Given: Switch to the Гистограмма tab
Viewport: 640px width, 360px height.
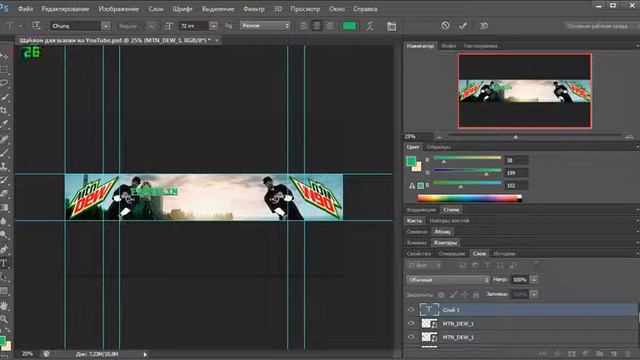Looking at the screenshot, I should click(x=480, y=46).
